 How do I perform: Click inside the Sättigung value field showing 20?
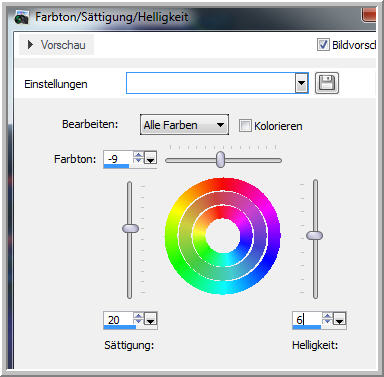(x=118, y=320)
